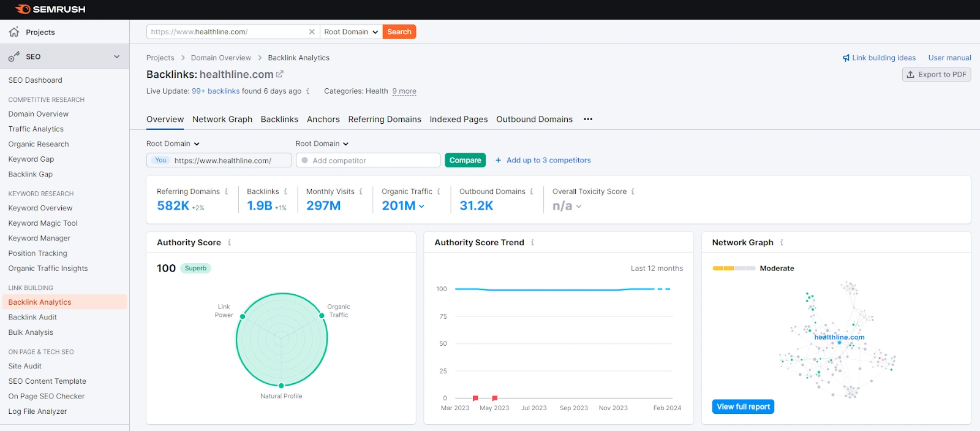Open the Anchors tab
Screen dimensions: 980x431
323,120
